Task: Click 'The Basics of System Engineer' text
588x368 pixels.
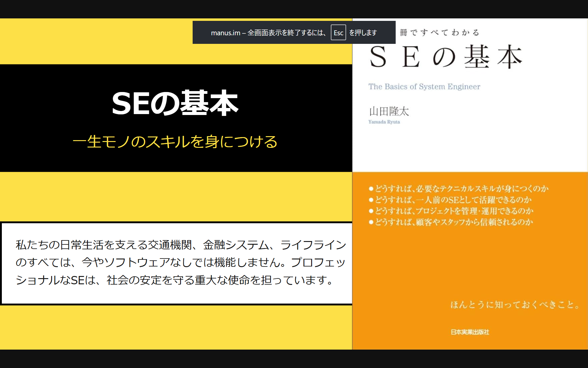Action: click(424, 87)
